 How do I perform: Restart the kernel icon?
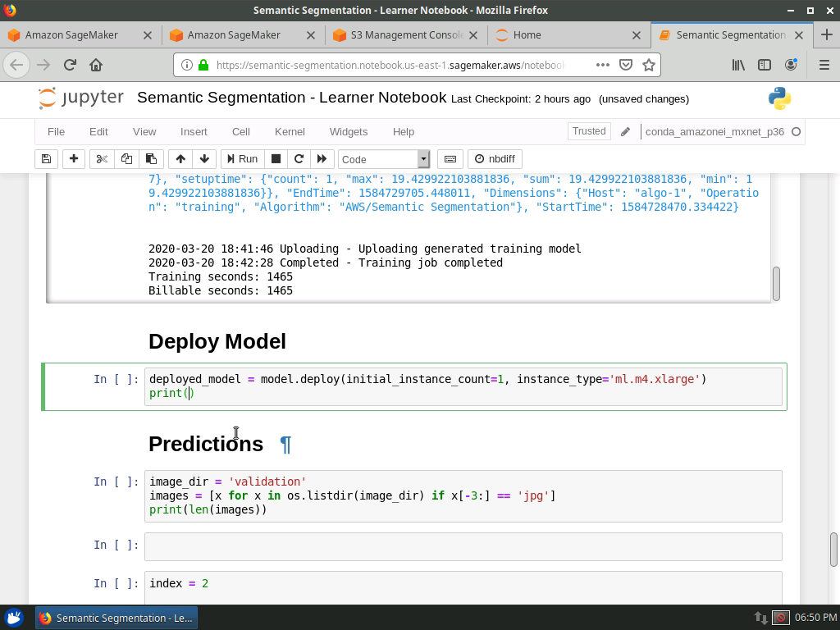coord(299,159)
